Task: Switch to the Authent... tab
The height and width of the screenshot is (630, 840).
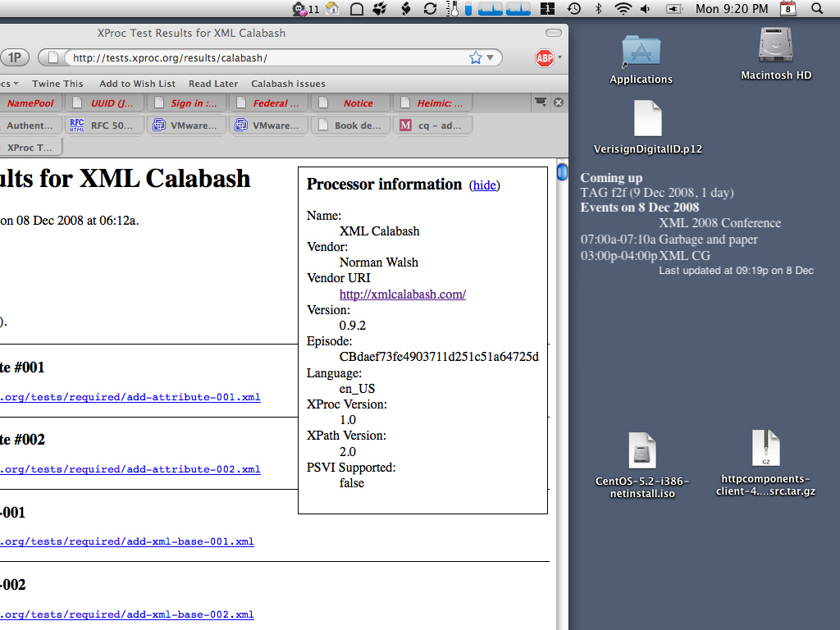Action: coord(30,126)
